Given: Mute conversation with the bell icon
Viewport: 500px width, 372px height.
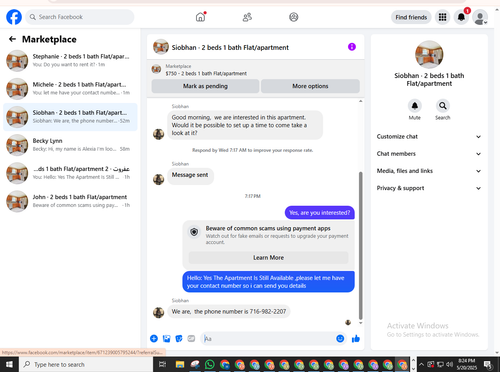Looking at the screenshot, I should click(415, 106).
